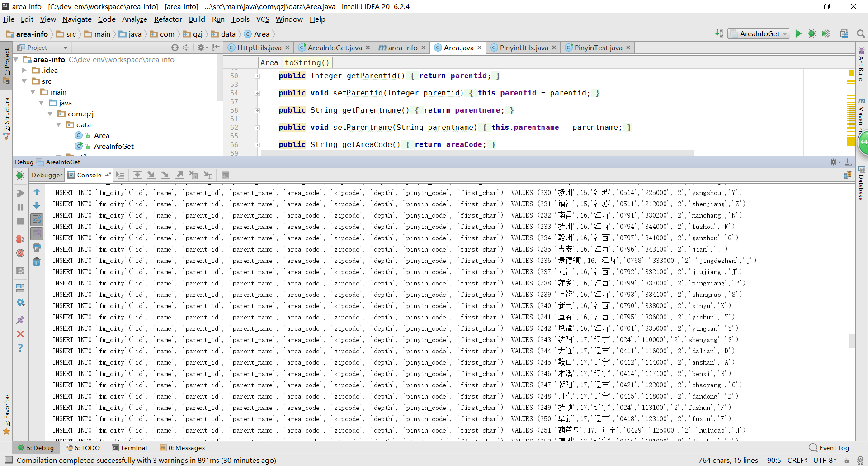This screenshot has height=466, width=868.
Task: Collapse the data package
Action: pos(59,124)
